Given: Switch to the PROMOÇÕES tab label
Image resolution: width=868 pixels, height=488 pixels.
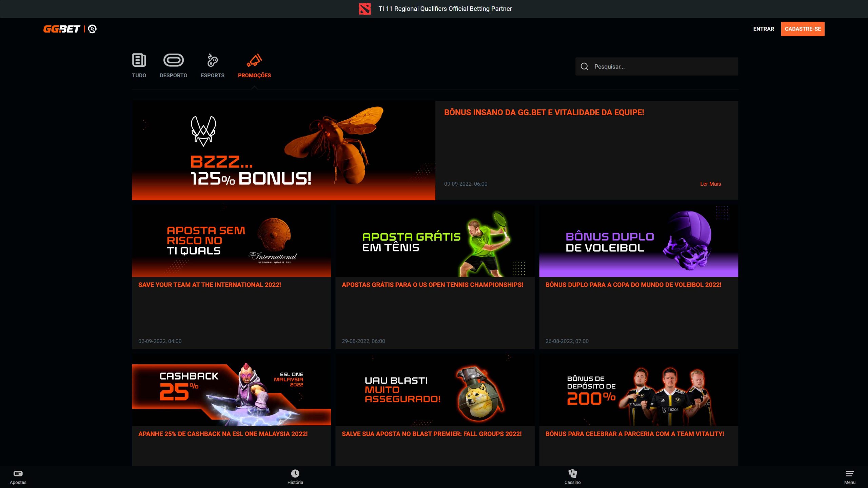Looking at the screenshot, I should (254, 76).
